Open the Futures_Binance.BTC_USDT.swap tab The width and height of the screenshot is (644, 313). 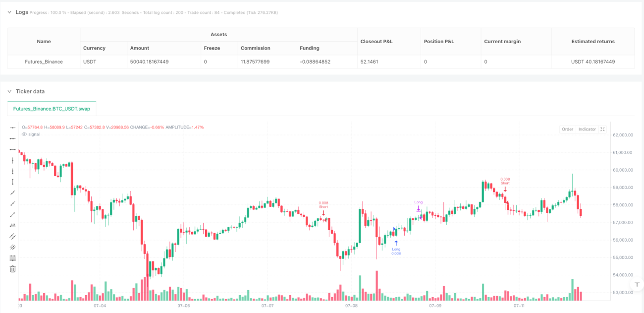[x=52, y=108]
